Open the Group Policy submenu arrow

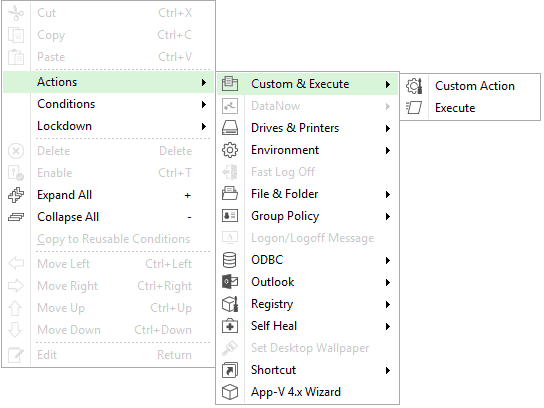click(388, 216)
